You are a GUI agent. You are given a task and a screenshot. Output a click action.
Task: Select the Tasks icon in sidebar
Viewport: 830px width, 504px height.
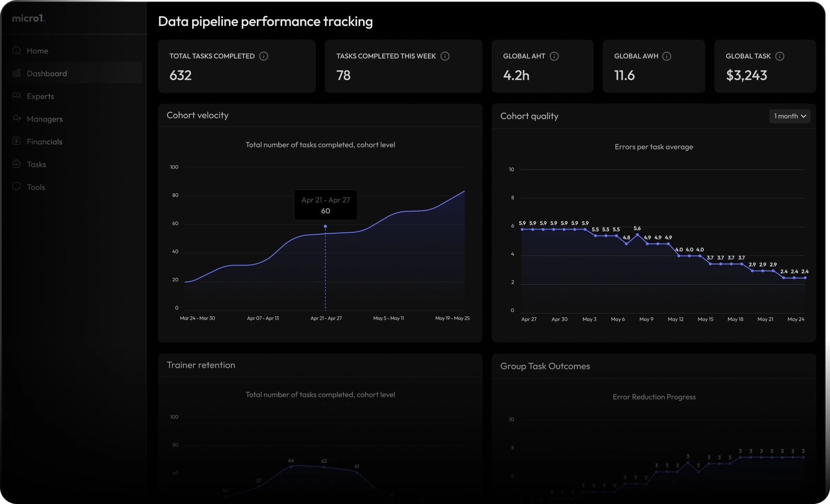click(x=16, y=164)
